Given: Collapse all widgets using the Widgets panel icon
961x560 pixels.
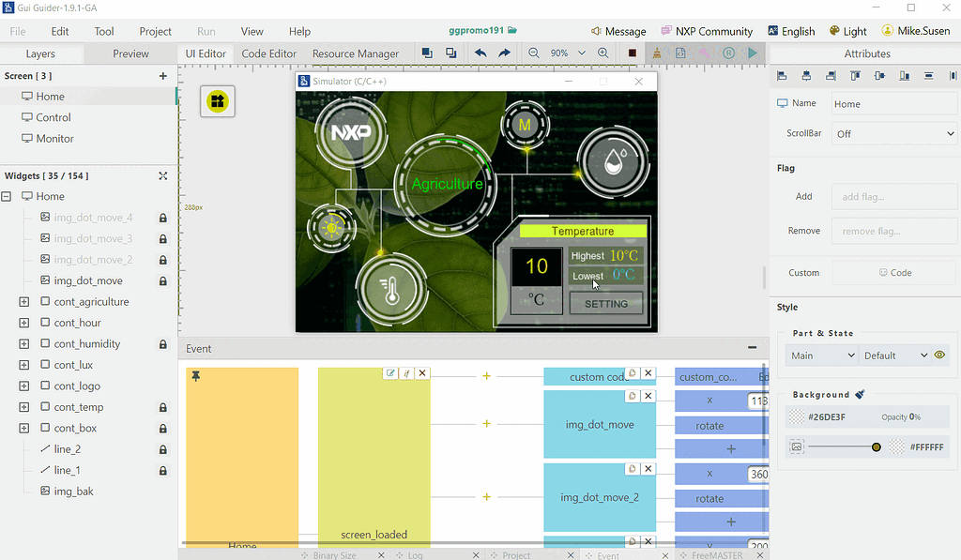Looking at the screenshot, I should pos(162,175).
